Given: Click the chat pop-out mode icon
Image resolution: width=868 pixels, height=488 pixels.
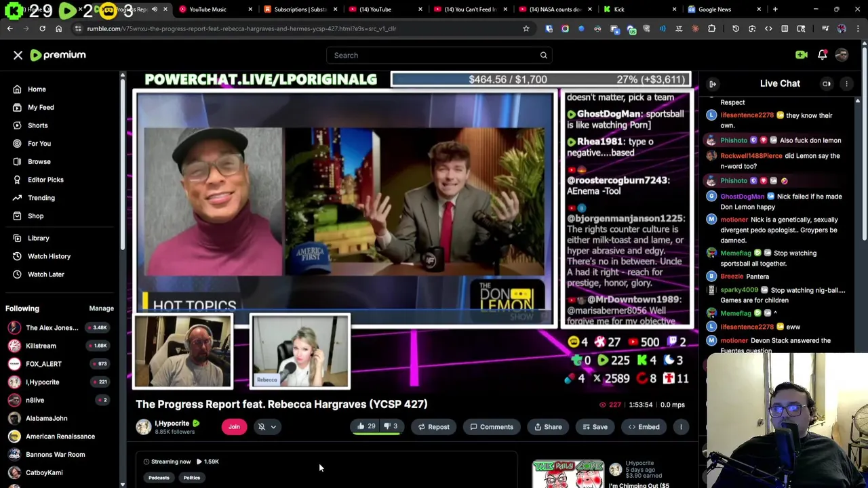Looking at the screenshot, I should tap(827, 83).
